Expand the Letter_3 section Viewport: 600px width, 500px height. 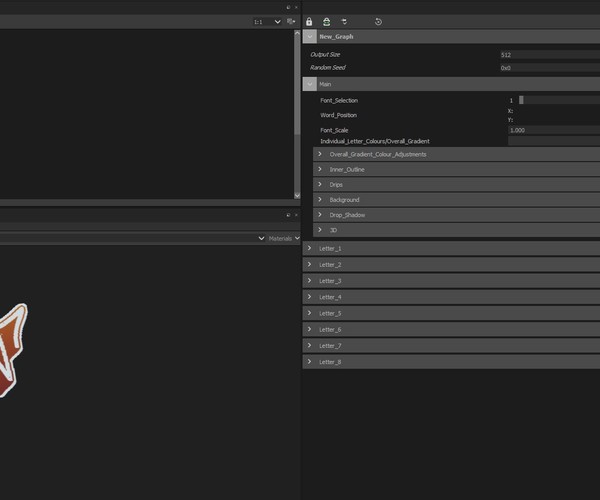[310, 281]
